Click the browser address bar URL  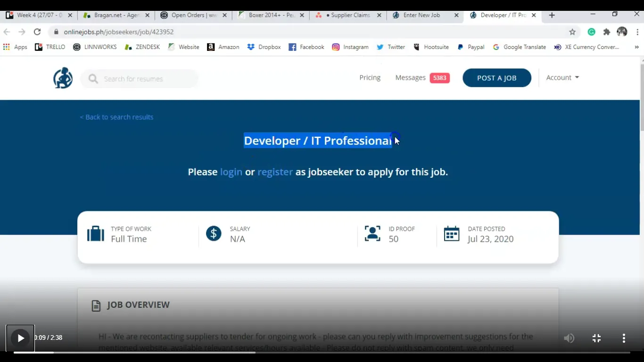119,32
